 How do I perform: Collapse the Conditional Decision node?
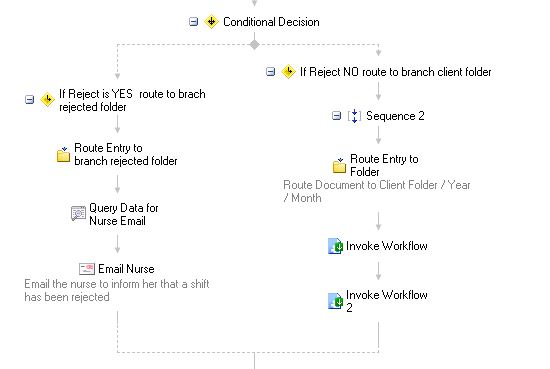click(193, 22)
